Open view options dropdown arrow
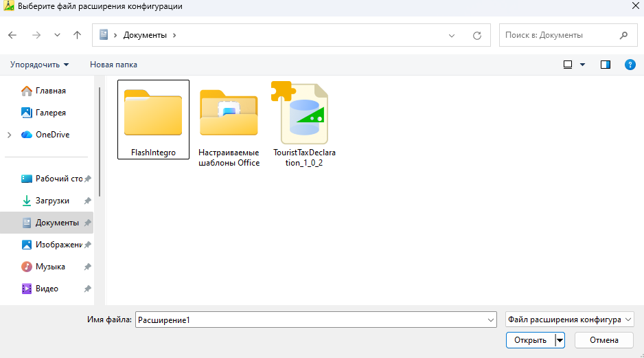 coord(582,65)
